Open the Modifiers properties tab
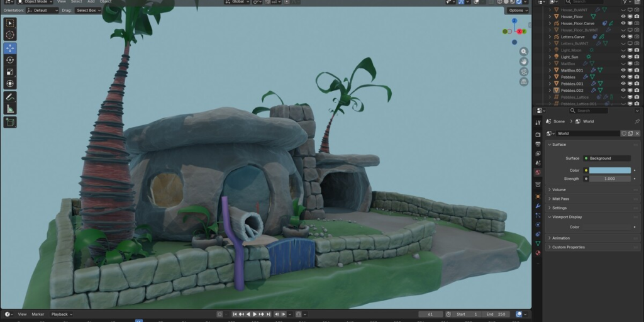The width and height of the screenshot is (644, 322). pyautogui.click(x=538, y=206)
